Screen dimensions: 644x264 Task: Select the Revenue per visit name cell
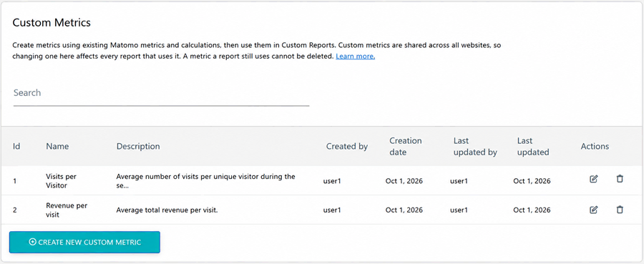(x=67, y=210)
